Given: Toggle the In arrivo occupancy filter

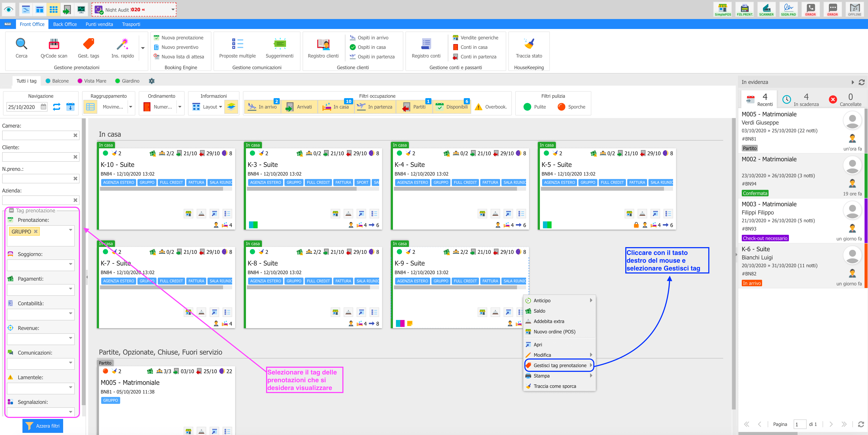Looking at the screenshot, I should coord(262,107).
